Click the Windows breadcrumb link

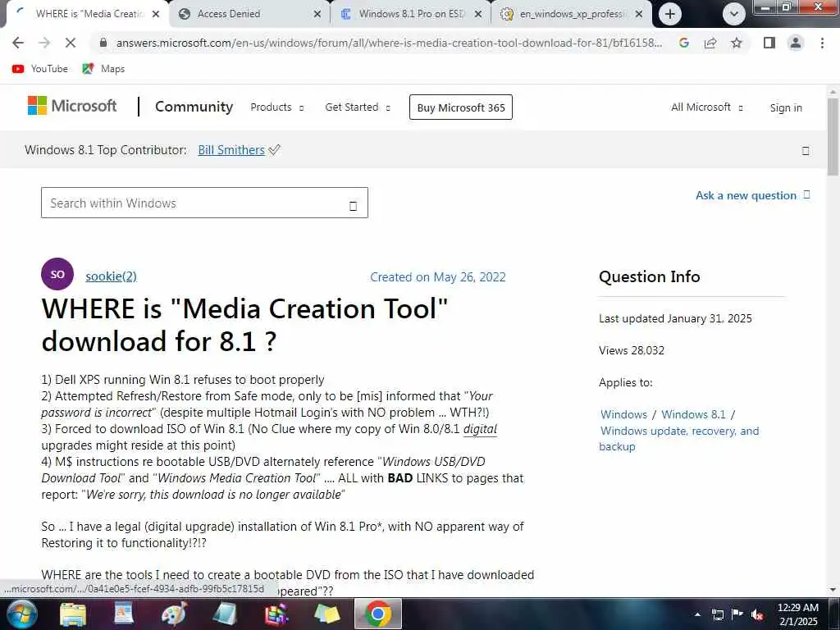tap(623, 414)
